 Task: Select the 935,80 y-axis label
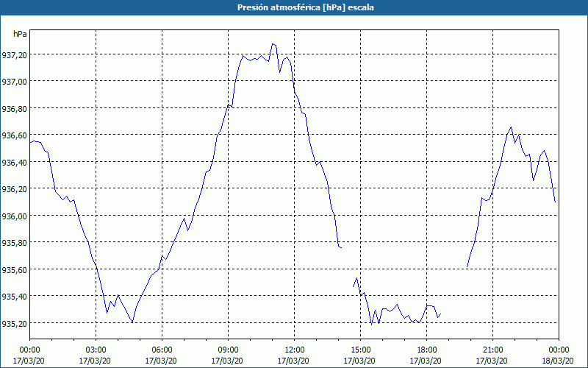click(14, 243)
